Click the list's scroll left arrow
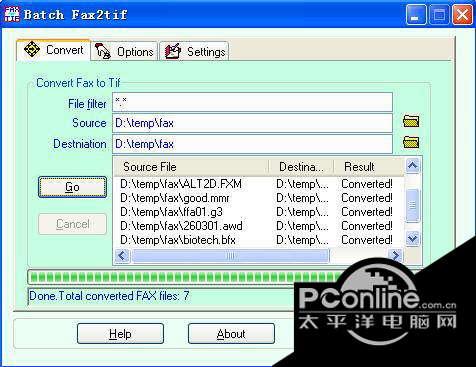This screenshot has height=367, width=476. click(122, 256)
